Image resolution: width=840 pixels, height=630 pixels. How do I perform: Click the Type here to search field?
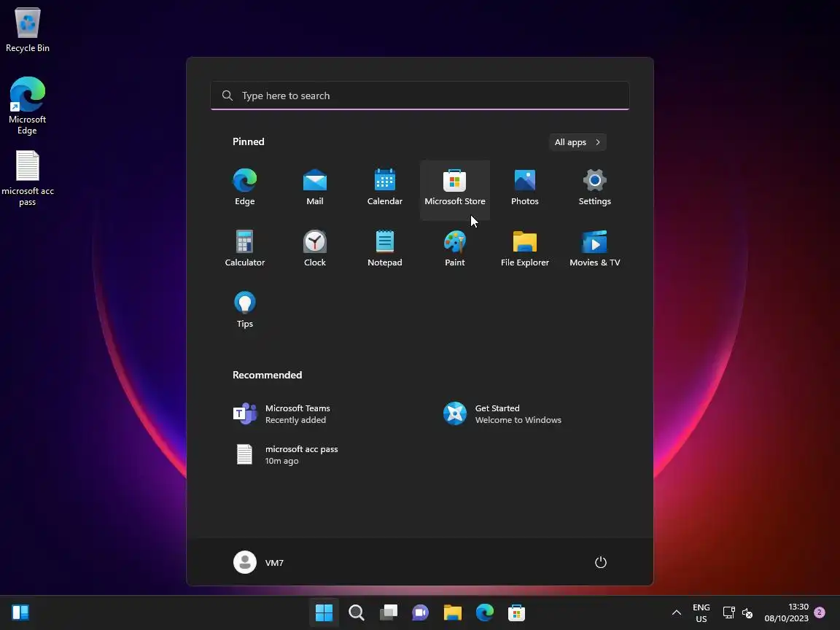(x=420, y=96)
